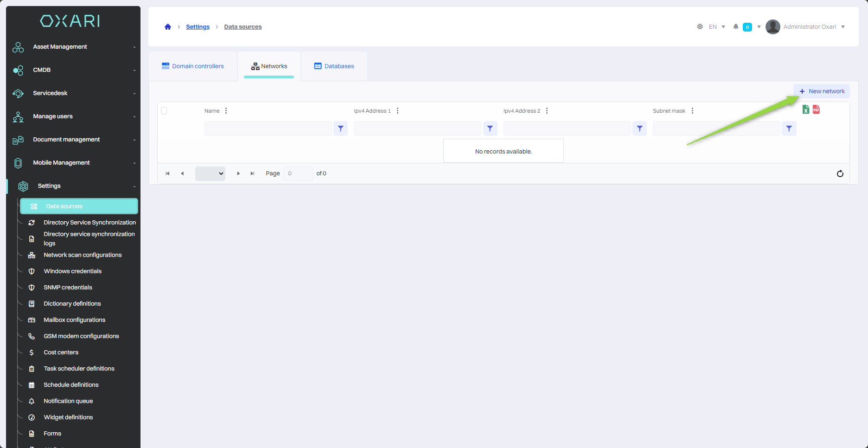Image resolution: width=868 pixels, height=448 pixels.
Task: Click the refresh grid icon
Action: coord(840,173)
